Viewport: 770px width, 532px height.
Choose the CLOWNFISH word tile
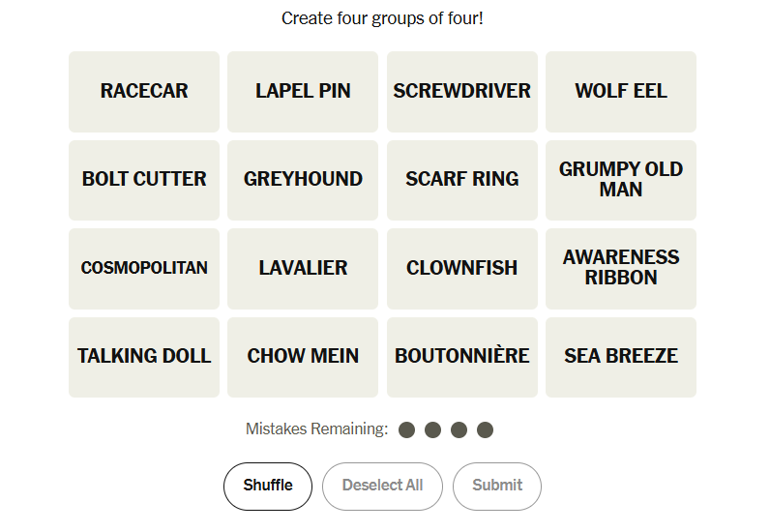coord(461,269)
